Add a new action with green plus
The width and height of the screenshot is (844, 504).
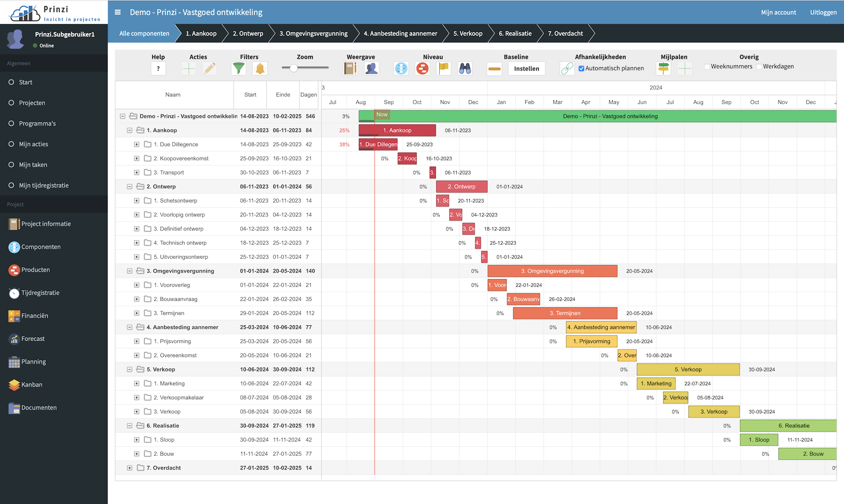[x=188, y=68]
